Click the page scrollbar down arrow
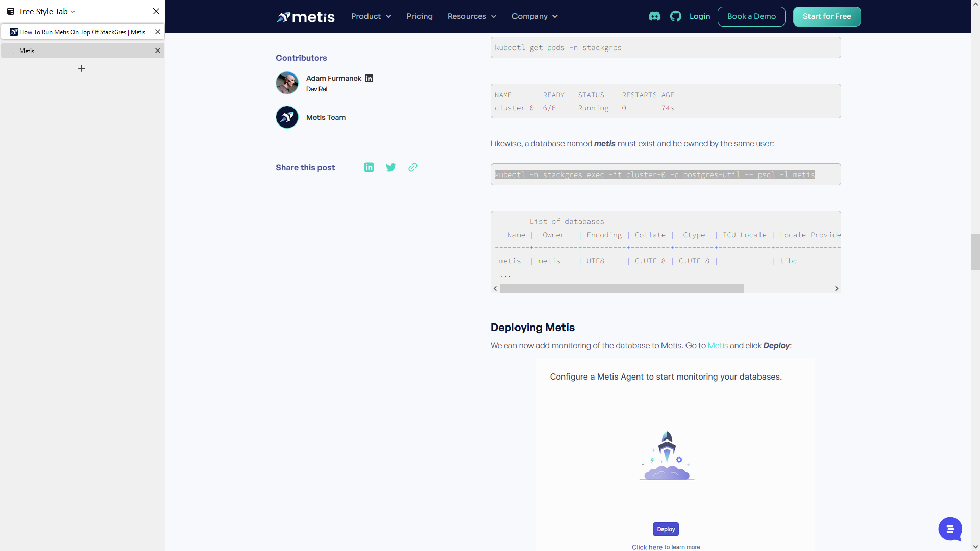980x551 pixels. tap(975, 547)
